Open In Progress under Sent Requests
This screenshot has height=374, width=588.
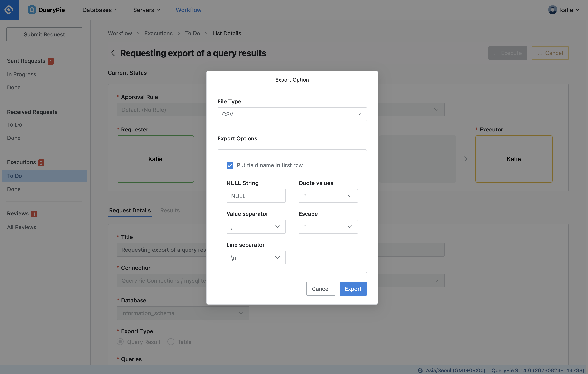[x=21, y=74]
